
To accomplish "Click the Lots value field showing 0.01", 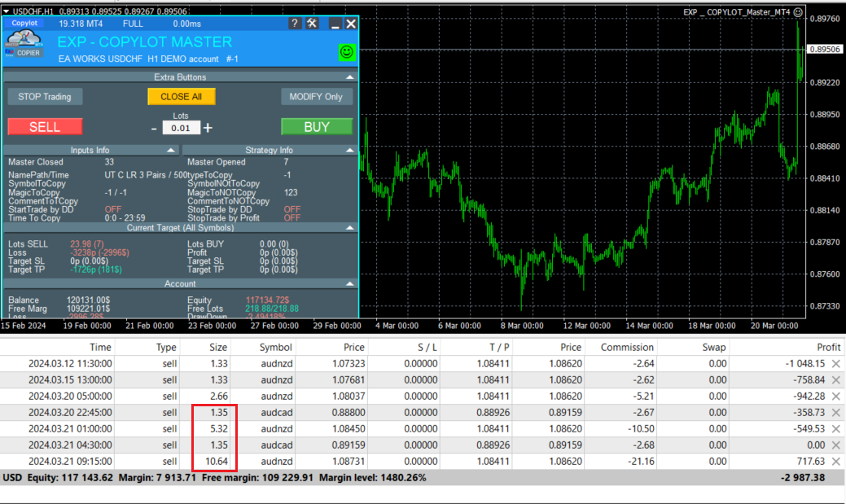I will click(181, 128).
